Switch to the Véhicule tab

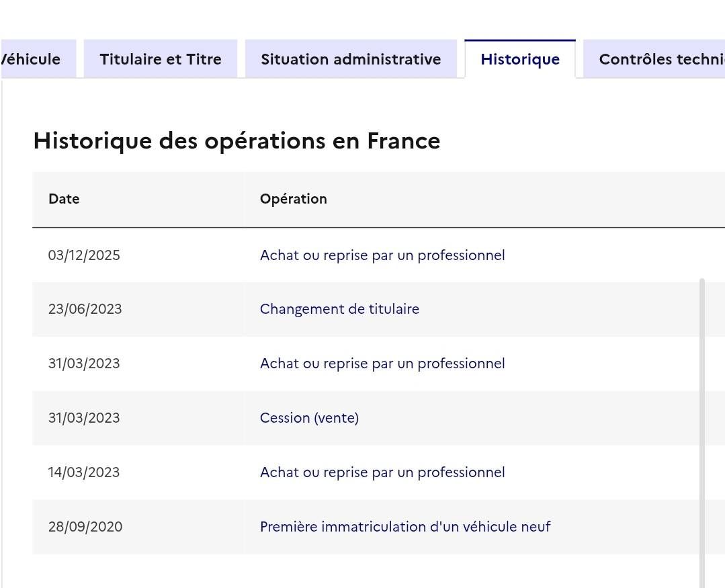(34, 59)
